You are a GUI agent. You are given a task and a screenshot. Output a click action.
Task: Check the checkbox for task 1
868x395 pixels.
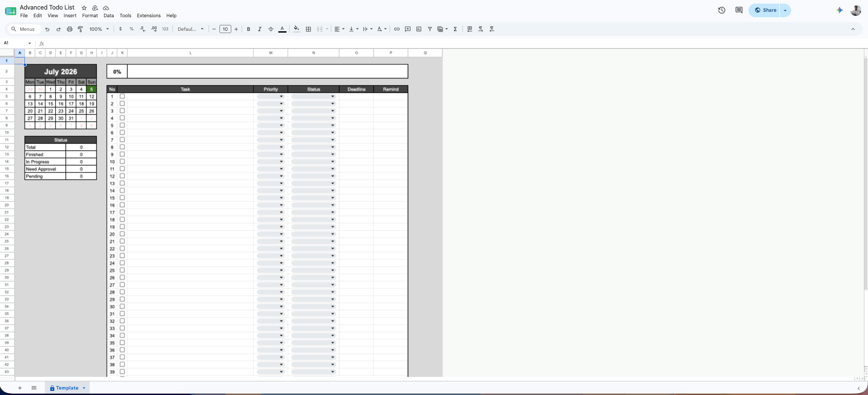click(122, 96)
